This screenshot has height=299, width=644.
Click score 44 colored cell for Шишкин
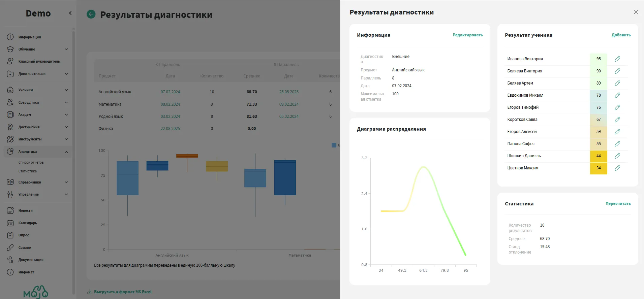598,156
